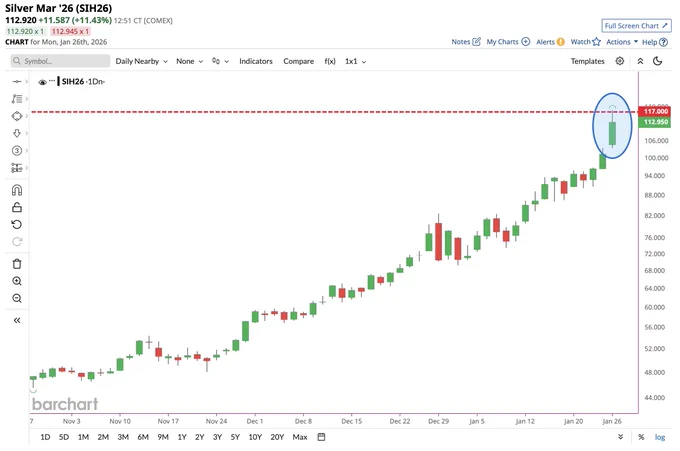Open the date range calendar icon
The image size is (680, 451).
point(321,437)
